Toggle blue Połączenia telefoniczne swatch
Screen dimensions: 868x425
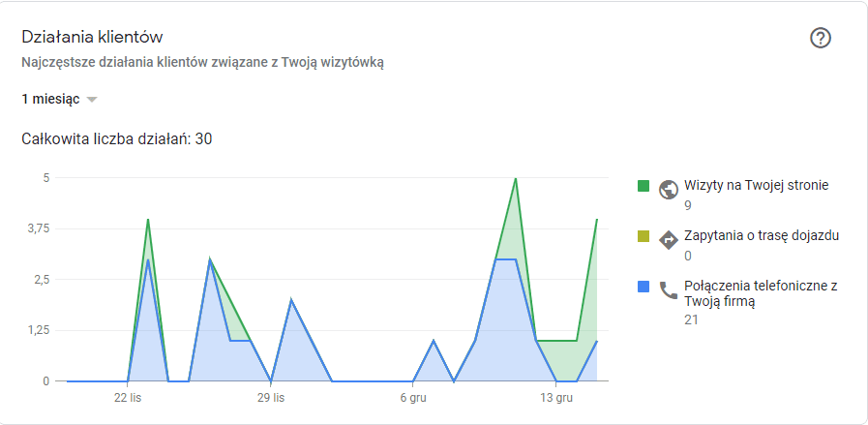[644, 287]
